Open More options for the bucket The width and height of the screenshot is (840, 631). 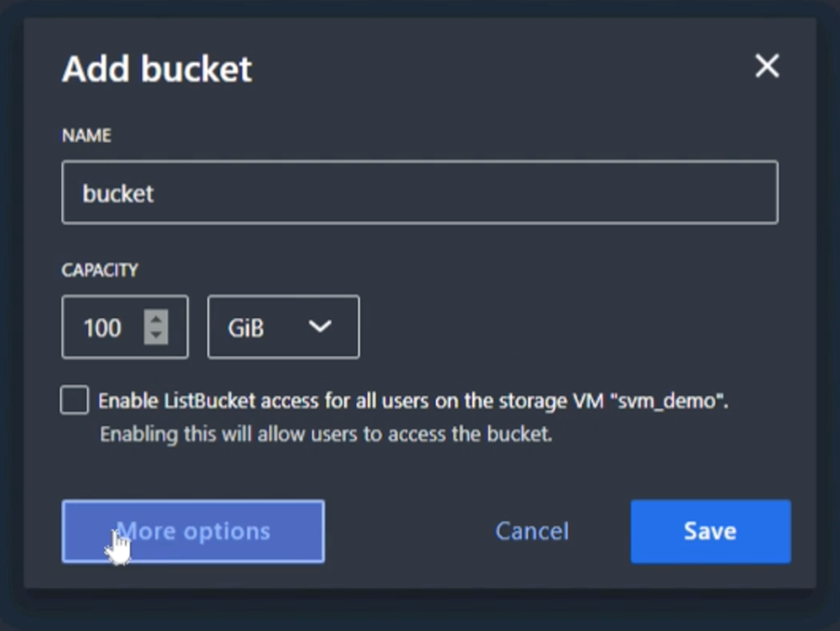point(193,531)
